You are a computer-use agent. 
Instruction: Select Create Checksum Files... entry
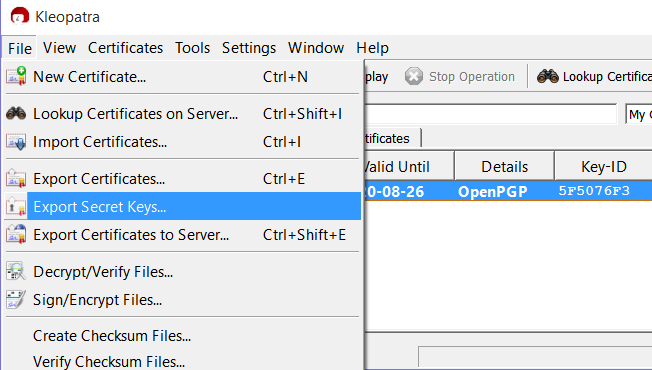pos(183,335)
